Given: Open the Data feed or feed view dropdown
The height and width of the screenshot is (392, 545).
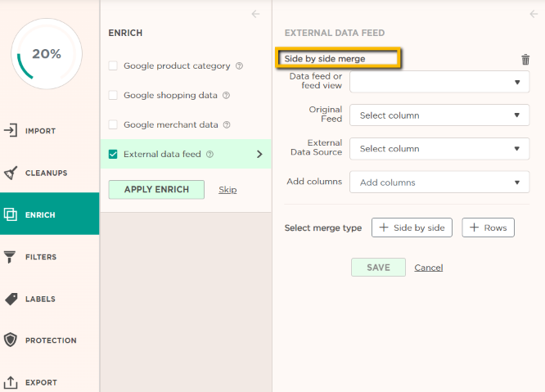Looking at the screenshot, I should (x=439, y=82).
